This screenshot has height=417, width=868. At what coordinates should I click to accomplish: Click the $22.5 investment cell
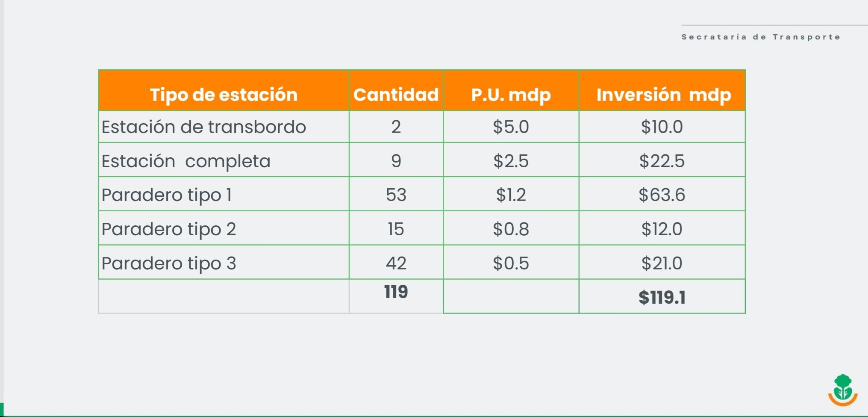point(662,161)
